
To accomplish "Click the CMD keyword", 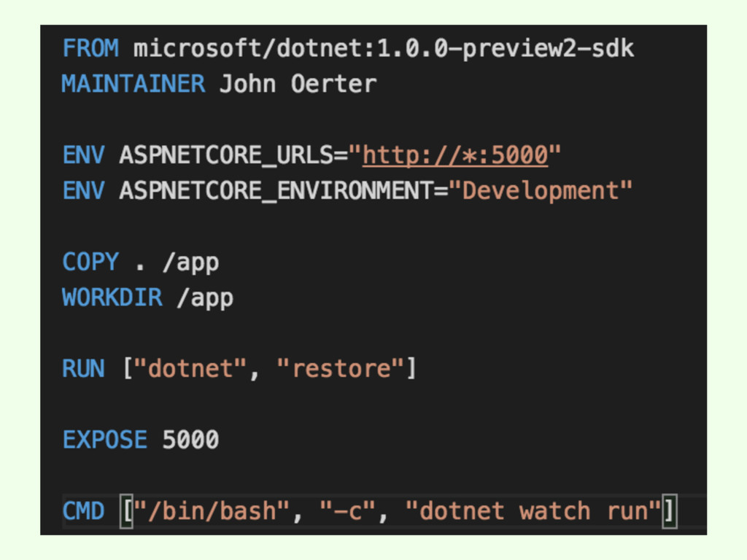I will click(83, 511).
